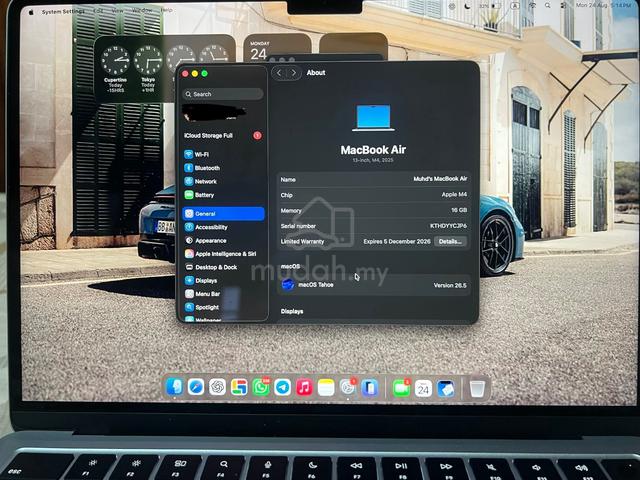This screenshot has height=480, width=640.
Task: Open the Music app in the Dock
Action: tap(304, 387)
